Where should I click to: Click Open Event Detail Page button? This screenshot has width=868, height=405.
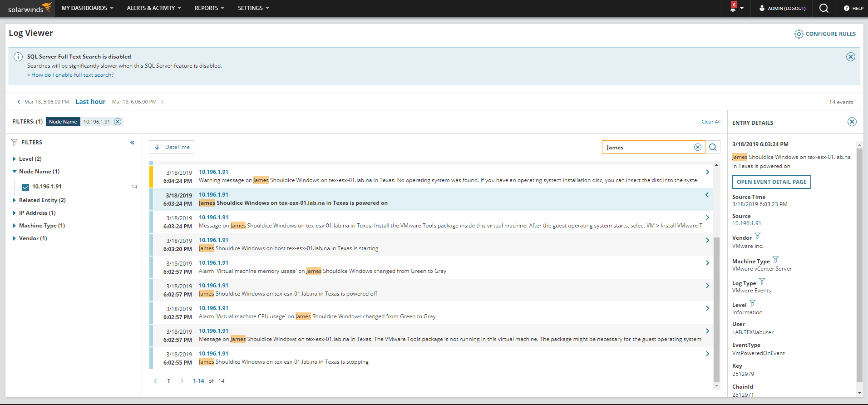coord(772,182)
